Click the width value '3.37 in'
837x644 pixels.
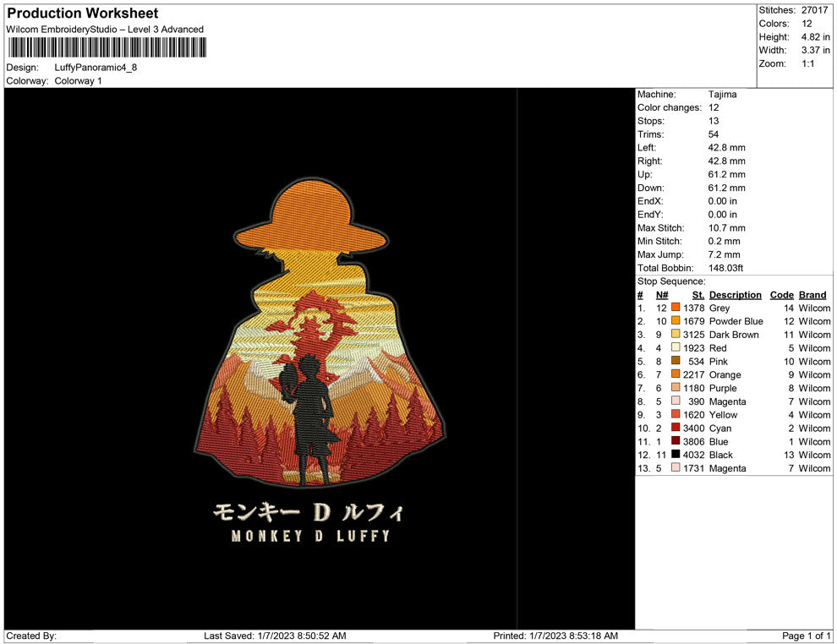coord(815,50)
